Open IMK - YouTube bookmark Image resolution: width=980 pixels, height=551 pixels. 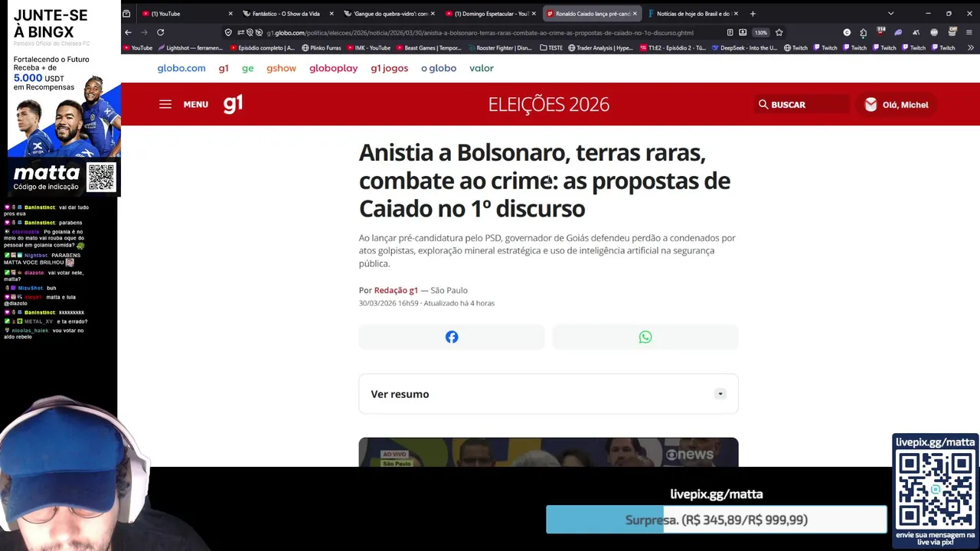coord(368,47)
